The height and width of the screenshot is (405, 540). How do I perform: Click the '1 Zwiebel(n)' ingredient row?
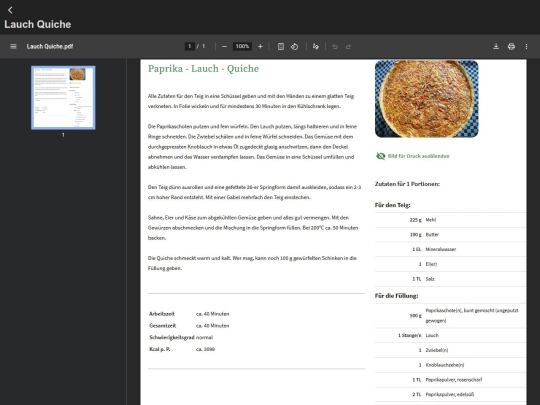click(450, 350)
